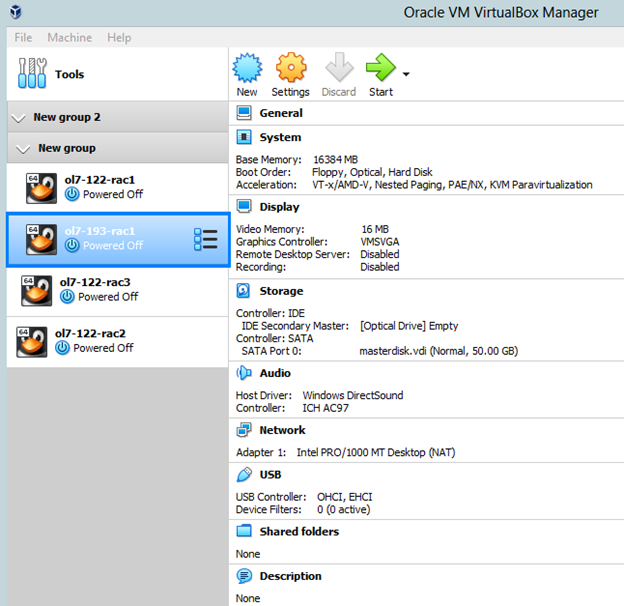Click power state icon of ol7-122-rac1
624x606 pixels.
(x=72, y=194)
